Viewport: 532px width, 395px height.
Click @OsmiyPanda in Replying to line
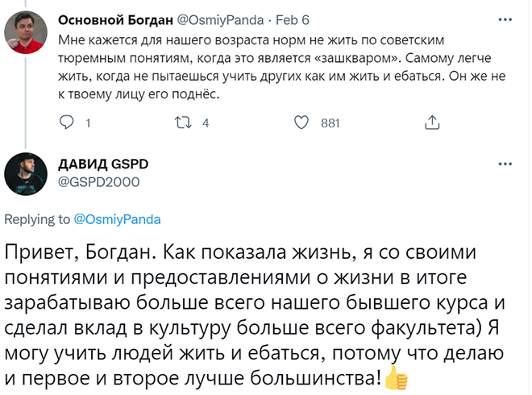(x=117, y=219)
